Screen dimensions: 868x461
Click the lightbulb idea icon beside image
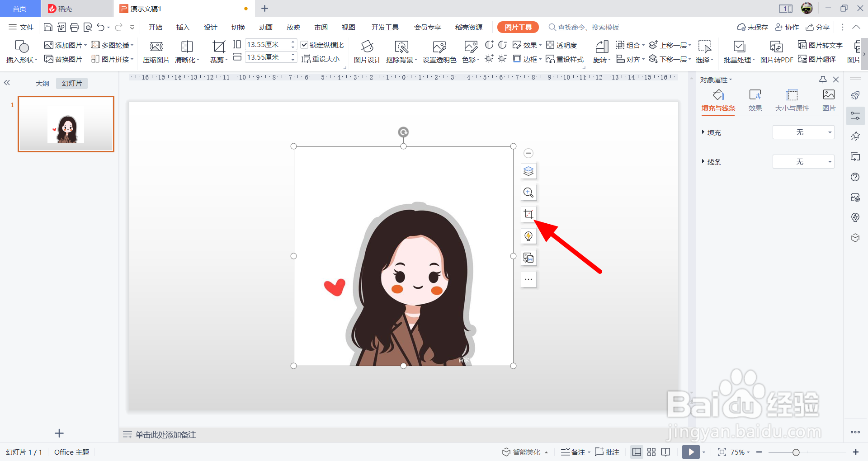coord(528,236)
